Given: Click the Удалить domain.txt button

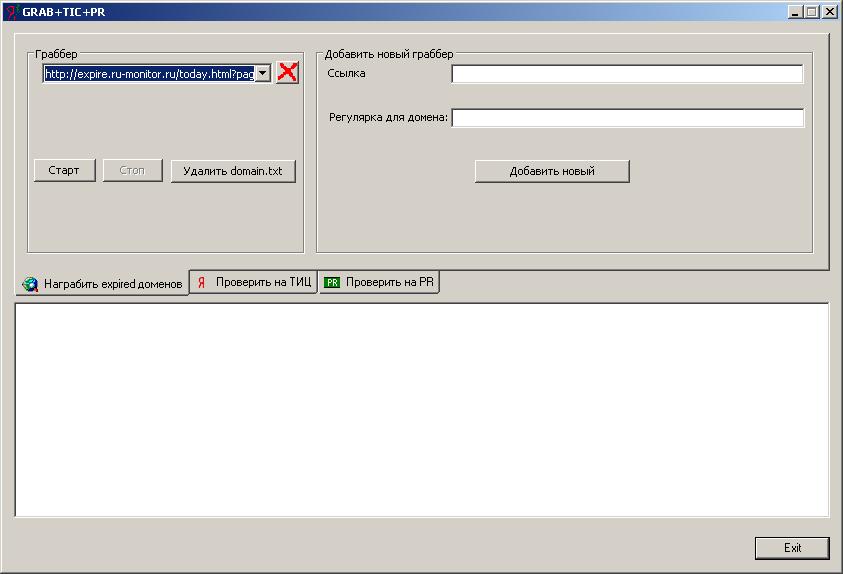Looking at the screenshot, I should tap(233, 171).
